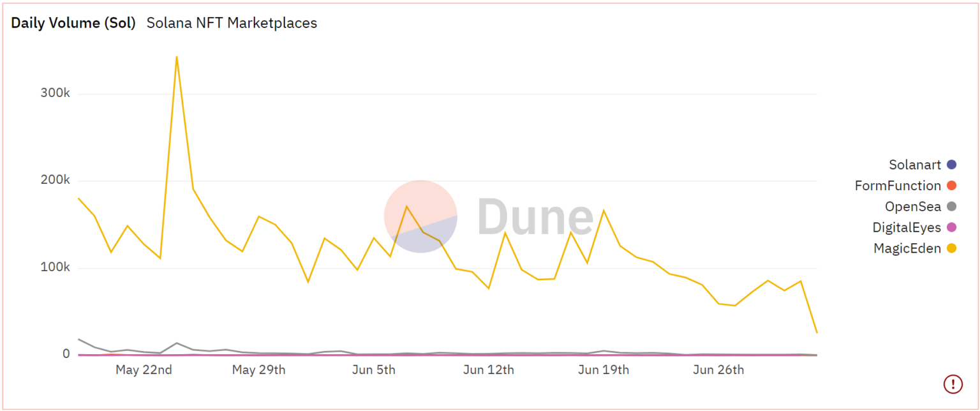This screenshot has width=980, height=411.
Task: Click the MagicEden line's final lowest point
Action: (817, 333)
